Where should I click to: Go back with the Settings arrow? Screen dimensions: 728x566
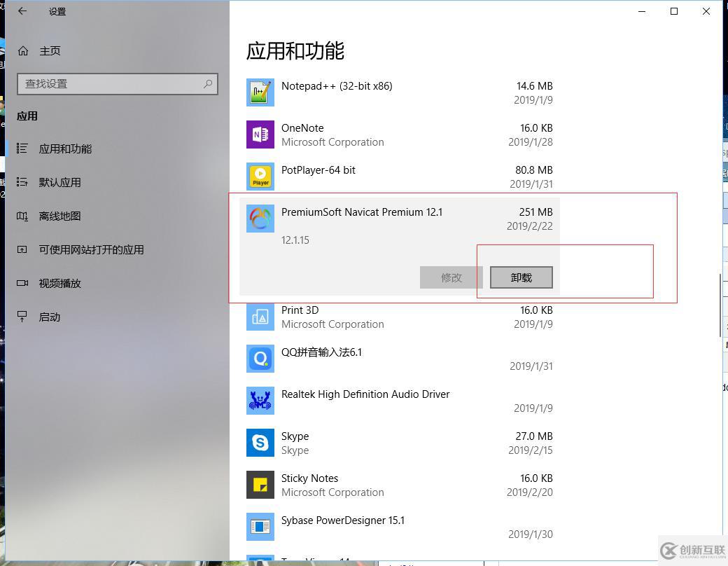coord(22,11)
